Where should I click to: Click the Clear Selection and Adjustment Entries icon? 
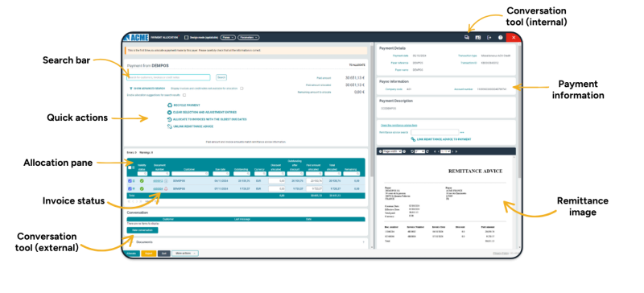point(170,112)
